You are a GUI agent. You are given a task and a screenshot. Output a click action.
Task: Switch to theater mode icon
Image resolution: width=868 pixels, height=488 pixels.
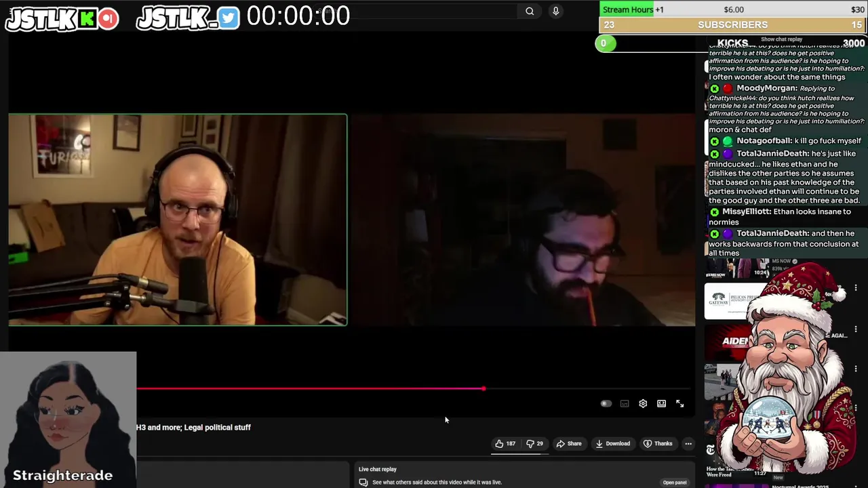pos(661,403)
